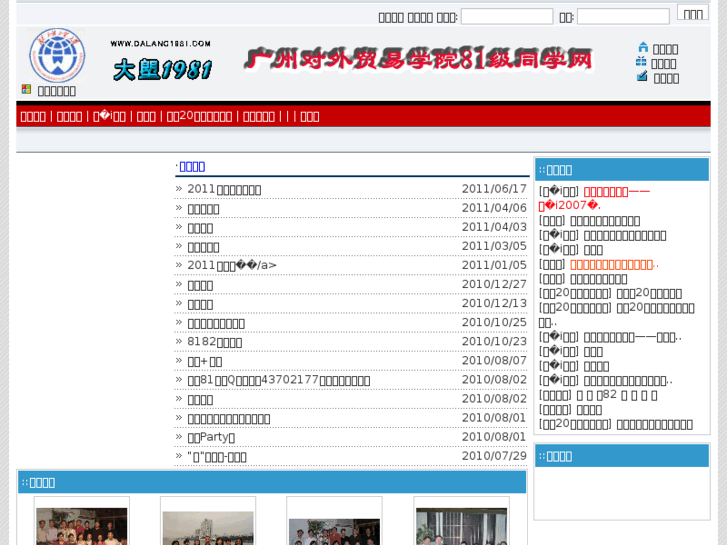The image size is (727, 545).
Task: Open the news item dated 2010/08/07
Action: pyautogui.click(x=204, y=361)
